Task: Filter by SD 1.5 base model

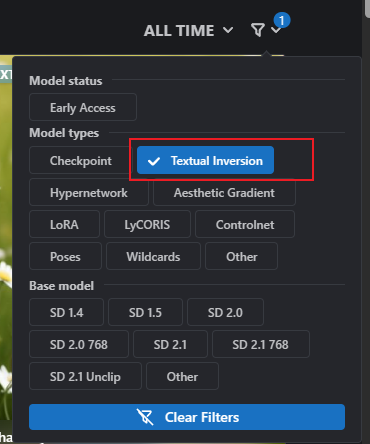Action: pos(145,312)
